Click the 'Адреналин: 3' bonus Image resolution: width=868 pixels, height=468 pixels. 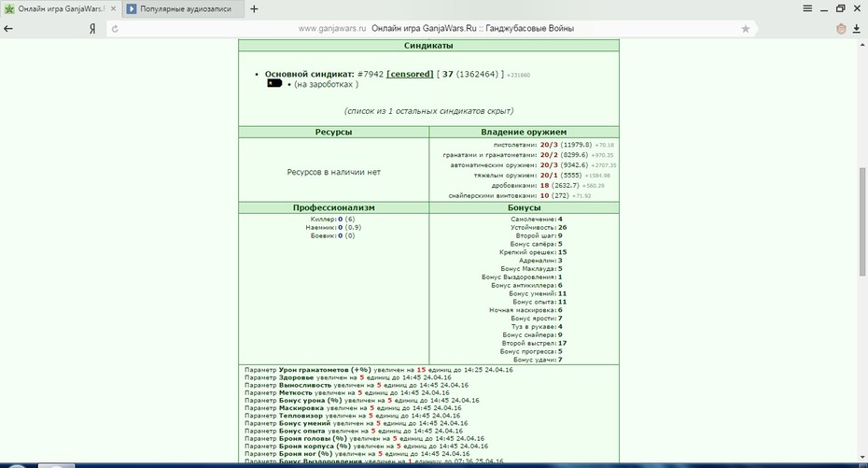(x=540, y=261)
